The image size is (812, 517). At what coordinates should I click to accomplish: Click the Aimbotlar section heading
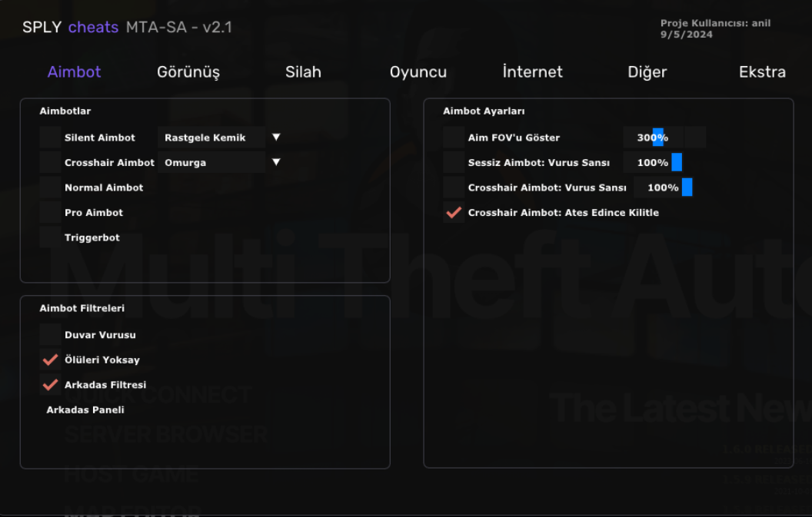click(65, 111)
